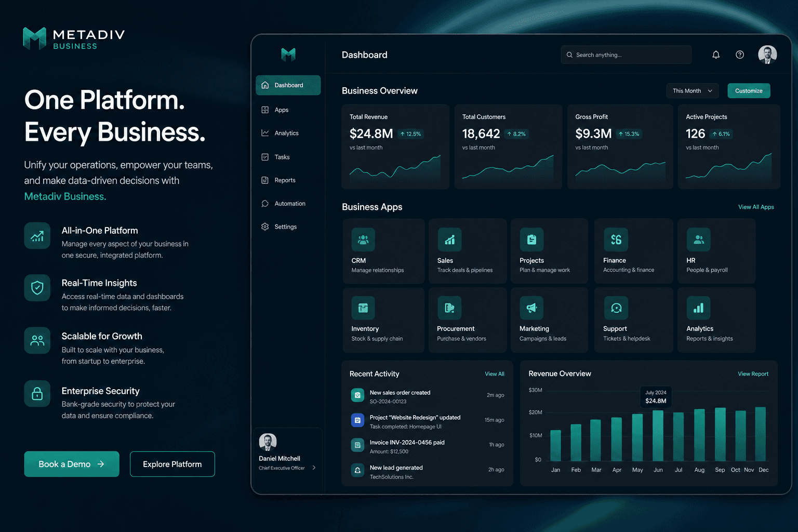798x532 pixels.
Task: Select Dashboard in the sidebar
Action: click(x=288, y=85)
